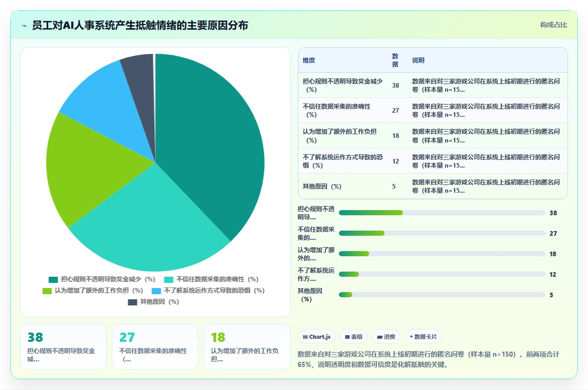
Task: Toggle legend swatch for 其他原因
Action: click(x=132, y=302)
